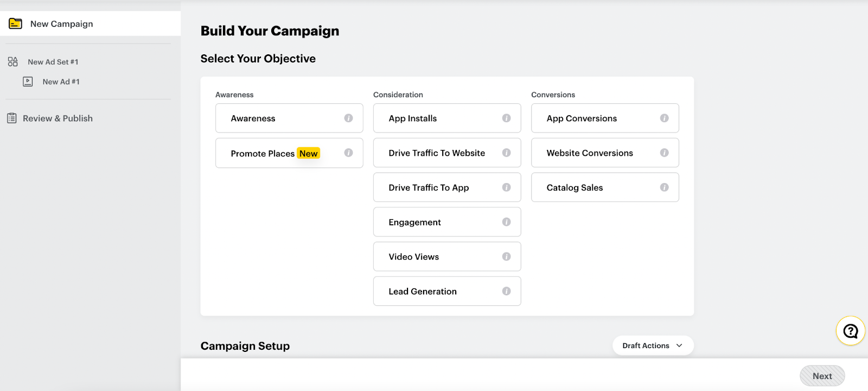868x391 pixels.
Task: Go to Review & Publish step
Action: [58, 118]
